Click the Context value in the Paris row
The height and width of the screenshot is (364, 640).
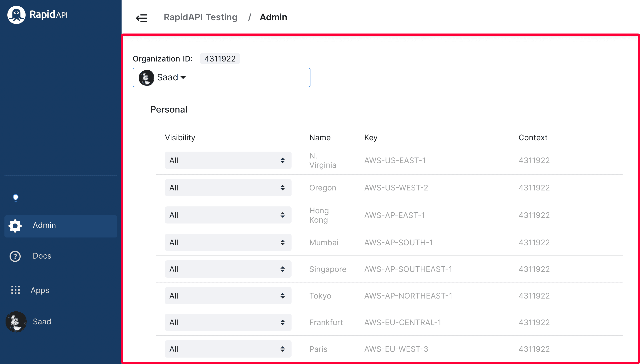point(534,349)
